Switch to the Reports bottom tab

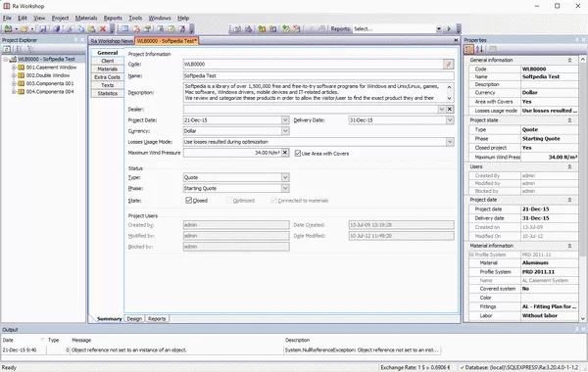pos(157,319)
